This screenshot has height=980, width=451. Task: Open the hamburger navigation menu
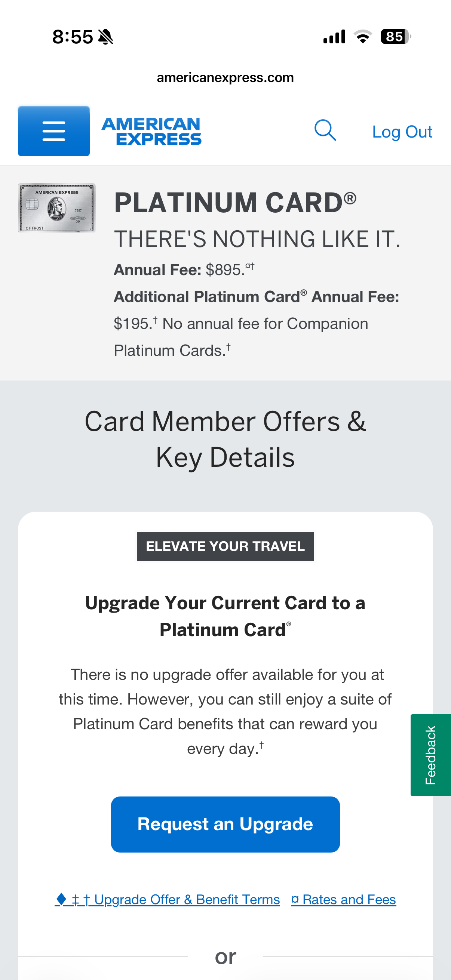pos(53,131)
